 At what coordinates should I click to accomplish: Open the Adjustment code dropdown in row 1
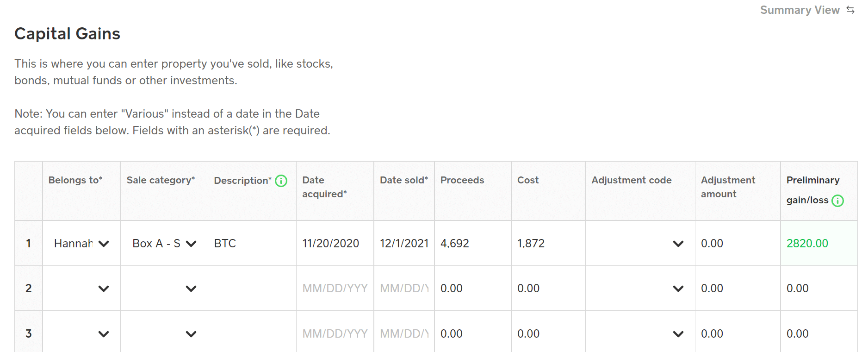click(x=678, y=243)
